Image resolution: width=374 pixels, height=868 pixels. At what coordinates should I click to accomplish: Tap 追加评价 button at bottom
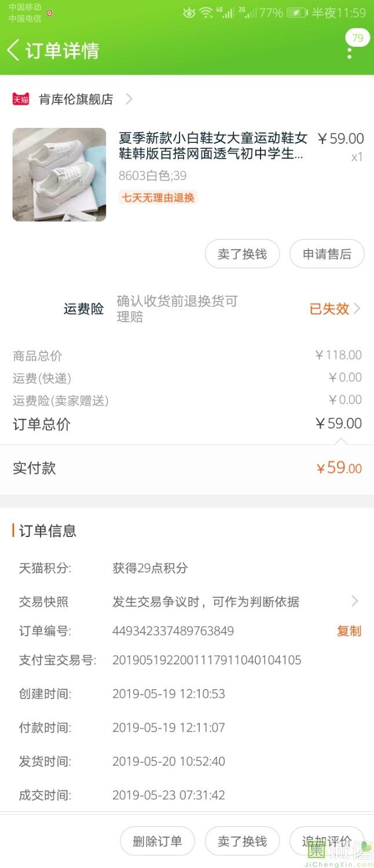pyautogui.click(x=328, y=841)
